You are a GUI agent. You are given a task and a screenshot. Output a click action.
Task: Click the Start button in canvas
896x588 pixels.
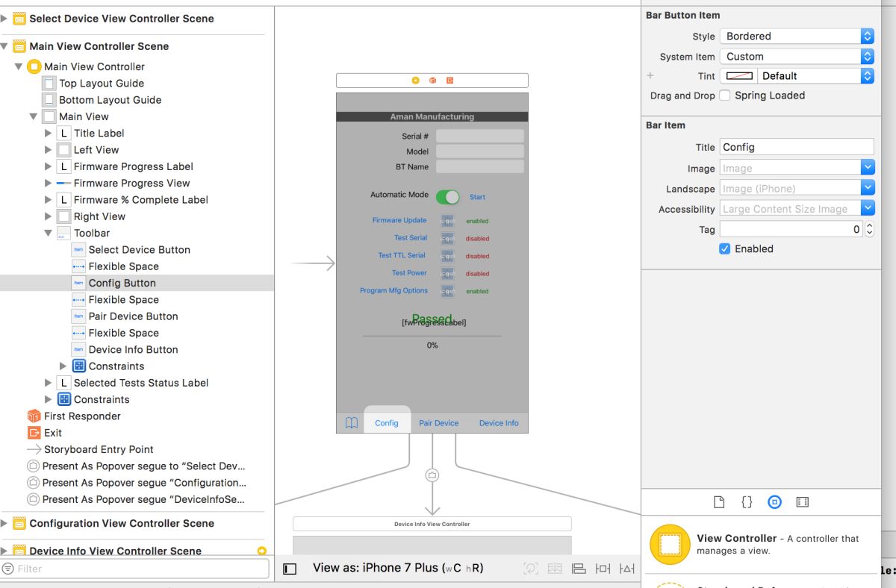(477, 197)
